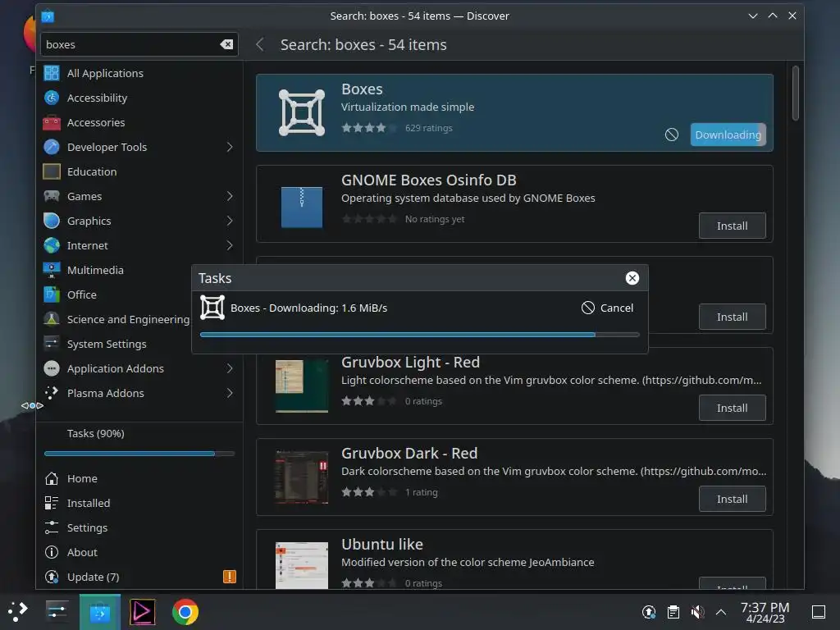Click the Boxes app icon in results

pyautogui.click(x=302, y=113)
